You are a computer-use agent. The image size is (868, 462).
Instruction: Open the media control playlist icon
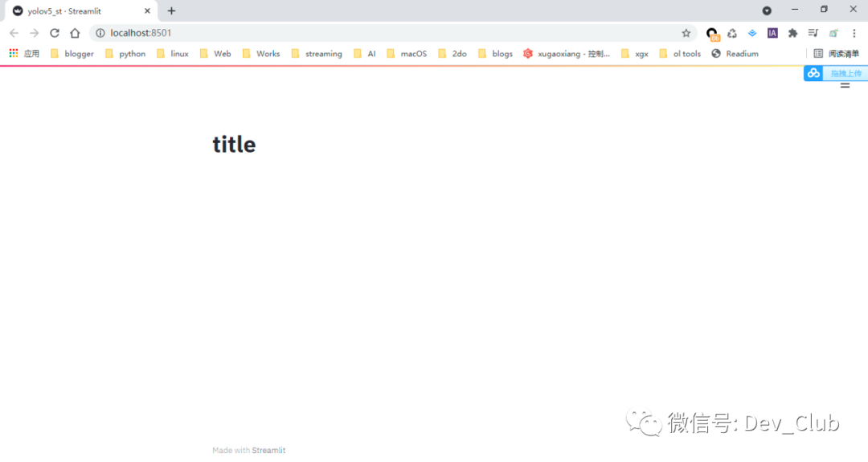(x=813, y=33)
